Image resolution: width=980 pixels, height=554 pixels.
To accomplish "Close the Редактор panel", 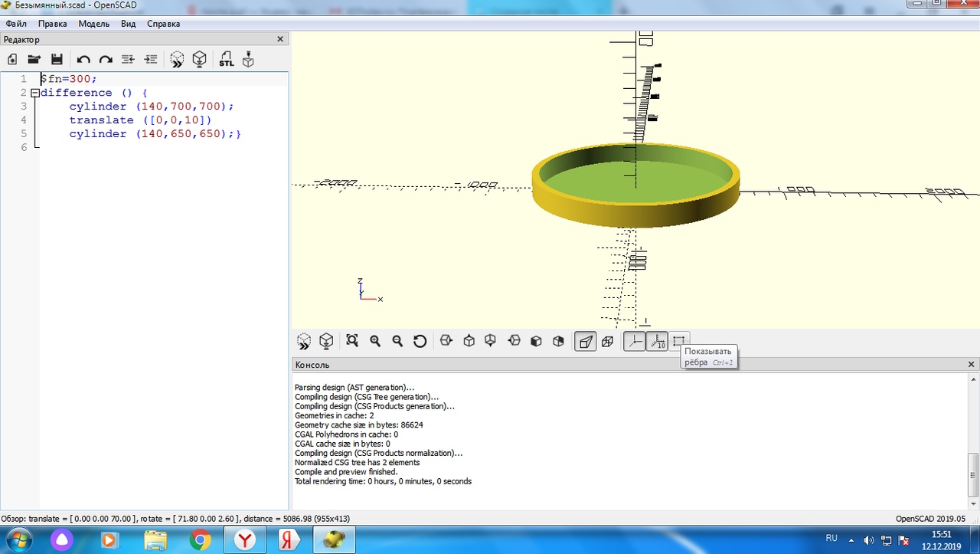I will (280, 40).
